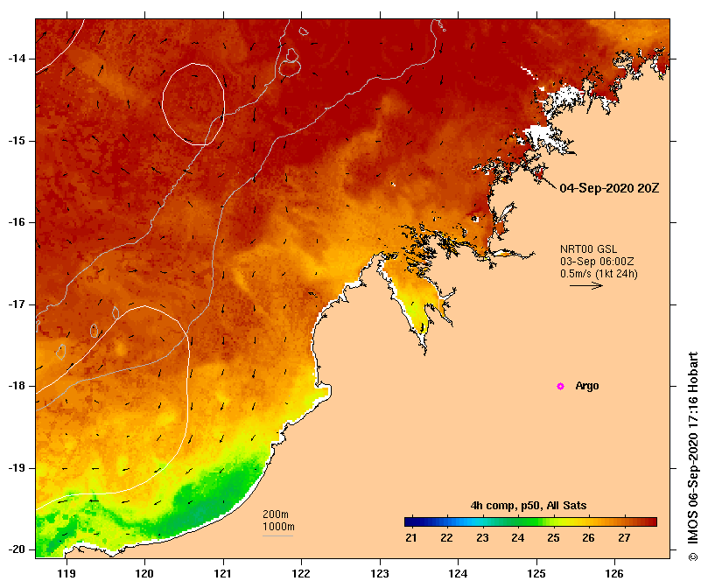The image size is (708, 588).
Task: Click latitude axis label '-18'
Action: 18,386
